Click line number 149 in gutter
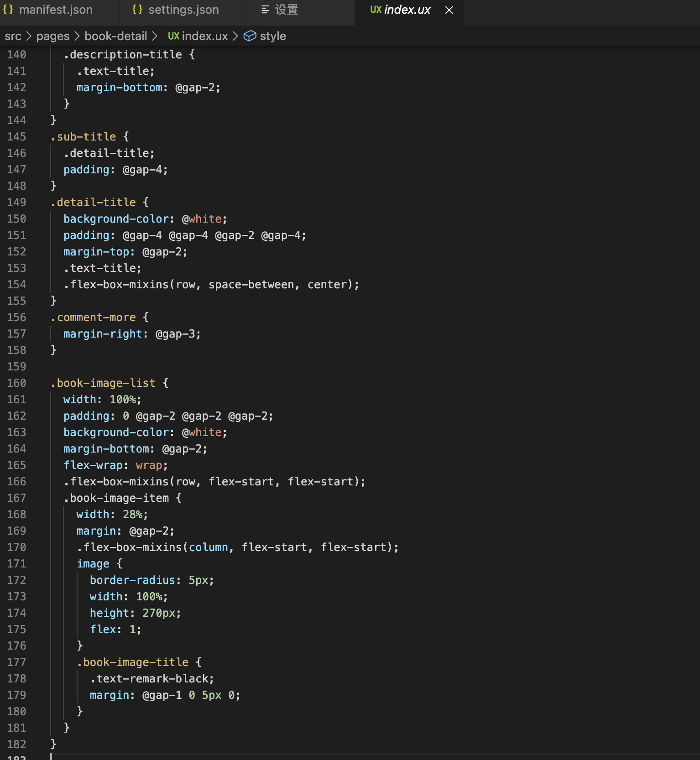700x760 pixels. [16, 203]
